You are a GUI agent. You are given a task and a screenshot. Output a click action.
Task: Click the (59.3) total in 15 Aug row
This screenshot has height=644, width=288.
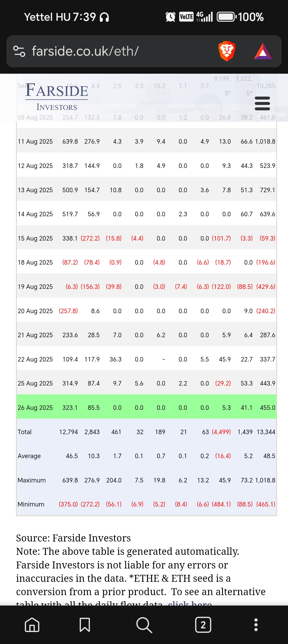coord(267,238)
